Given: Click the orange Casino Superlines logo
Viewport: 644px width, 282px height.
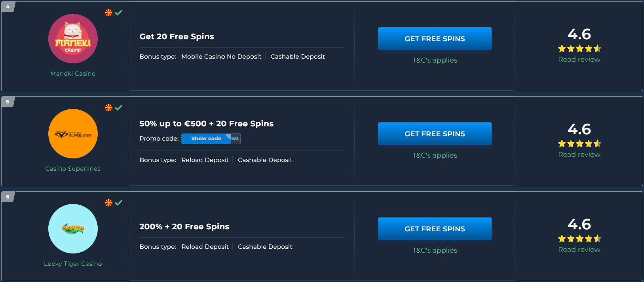Looking at the screenshot, I should [x=73, y=134].
